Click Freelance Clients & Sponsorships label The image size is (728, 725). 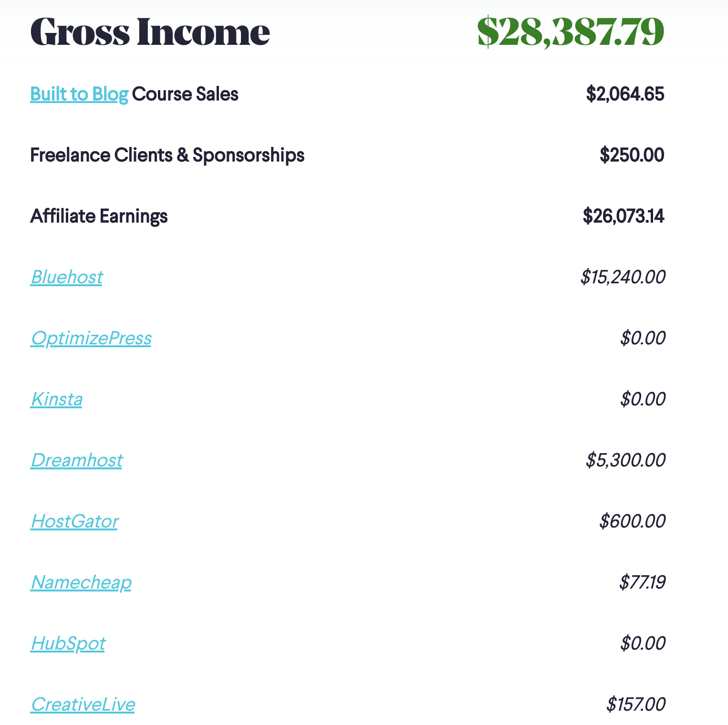(167, 155)
